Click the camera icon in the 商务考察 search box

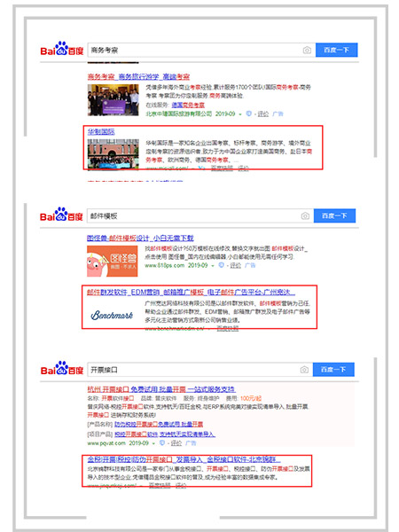[x=307, y=51]
